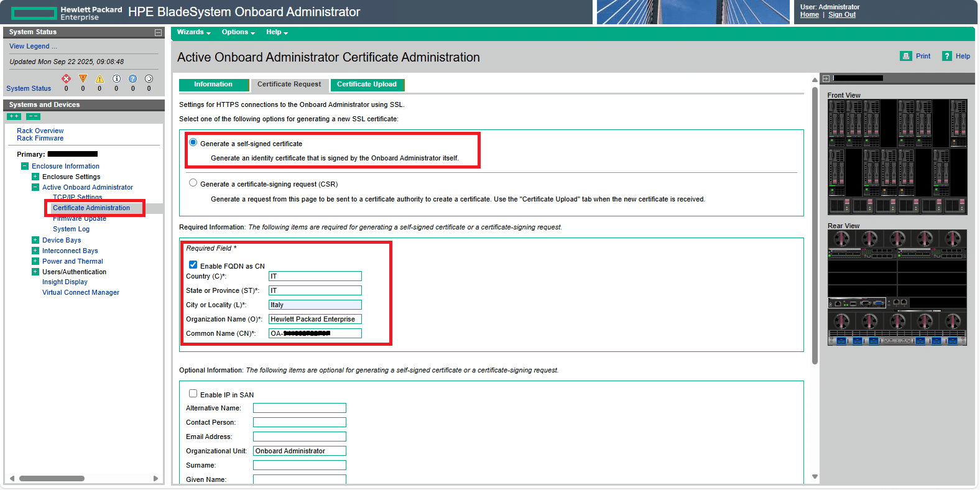The height and width of the screenshot is (490, 980).
Task: Check the Enable IP in SAN box
Action: pos(193,394)
